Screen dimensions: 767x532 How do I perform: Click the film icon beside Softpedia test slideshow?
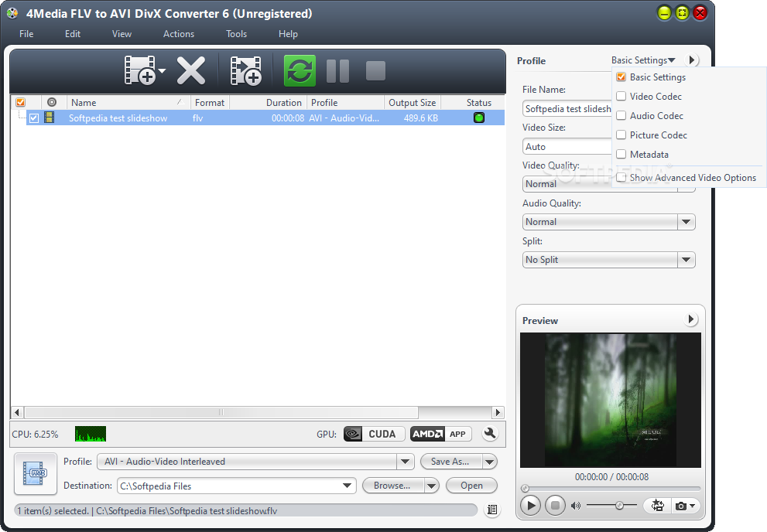click(49, 118)
